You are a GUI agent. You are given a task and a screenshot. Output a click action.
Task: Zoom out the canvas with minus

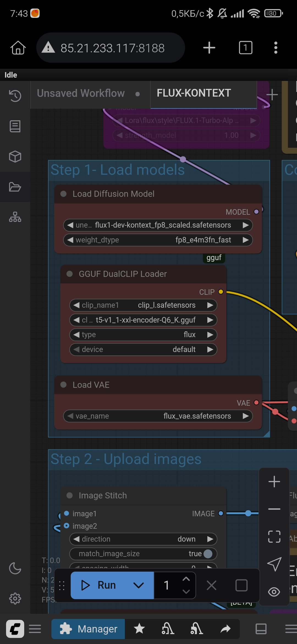(274, 509)
